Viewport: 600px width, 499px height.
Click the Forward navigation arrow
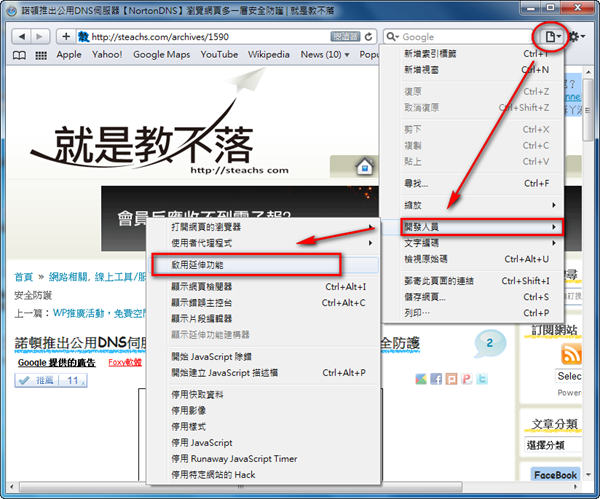(x=39, y=37)
